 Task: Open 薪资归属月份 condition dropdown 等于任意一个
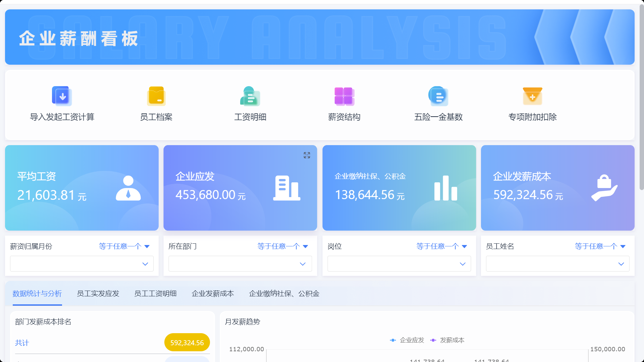point(124,246)
